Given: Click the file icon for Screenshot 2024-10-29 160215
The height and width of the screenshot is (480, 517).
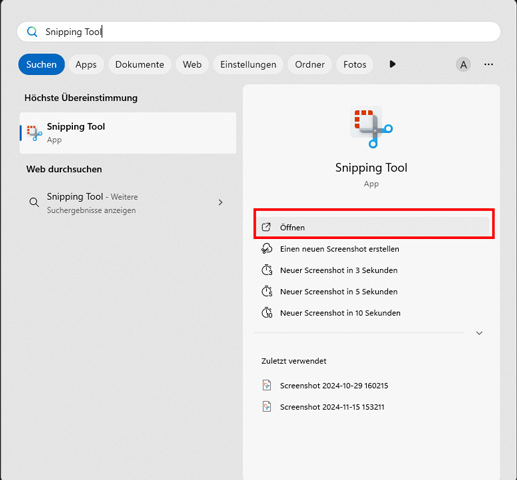Looking at the screenshot, I should click(267, 385).
